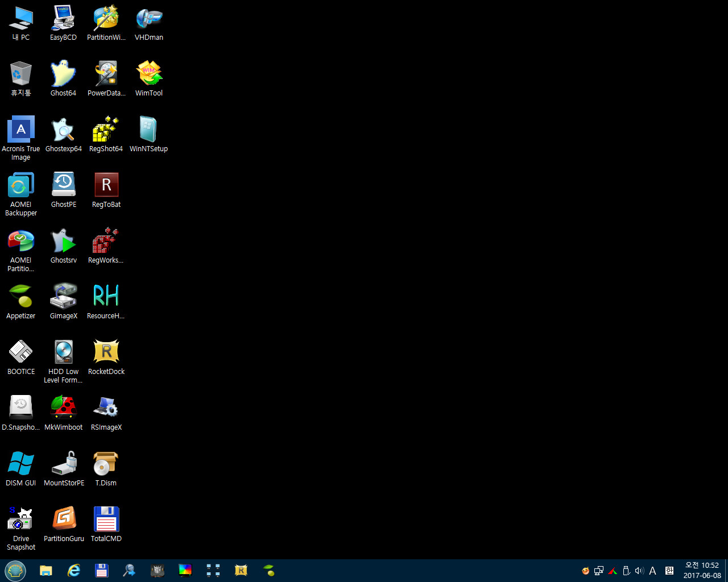Image resolution: width=728 pixels, height=582 pixels.
Task: Click the Show Desktop strip at taskbar end
Action: 726,571
